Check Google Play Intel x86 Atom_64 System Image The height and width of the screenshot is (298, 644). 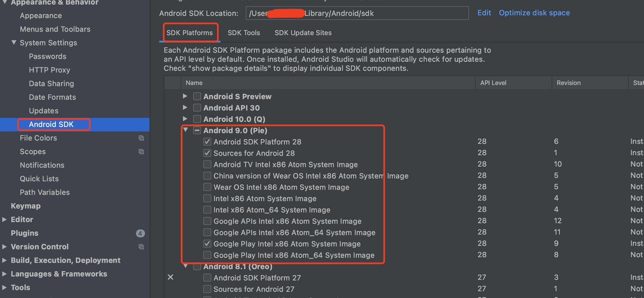pyautogui.click(x=207, y=255)
